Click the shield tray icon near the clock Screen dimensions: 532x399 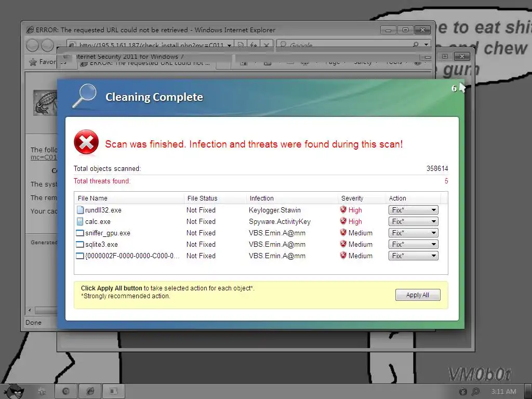463,392
